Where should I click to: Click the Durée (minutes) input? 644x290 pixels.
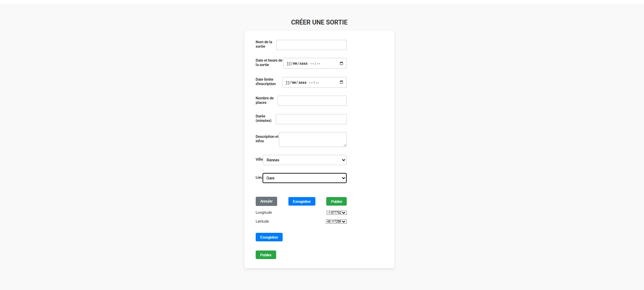pos(311,119)
